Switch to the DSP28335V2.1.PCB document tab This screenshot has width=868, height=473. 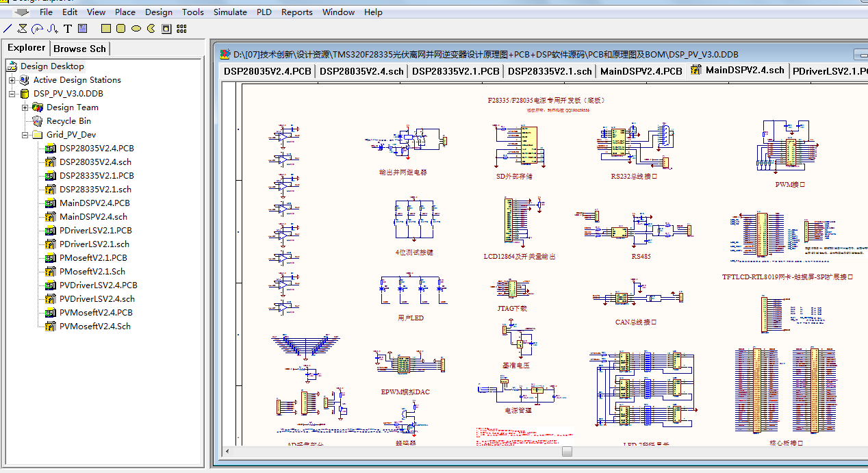point(455,71)
